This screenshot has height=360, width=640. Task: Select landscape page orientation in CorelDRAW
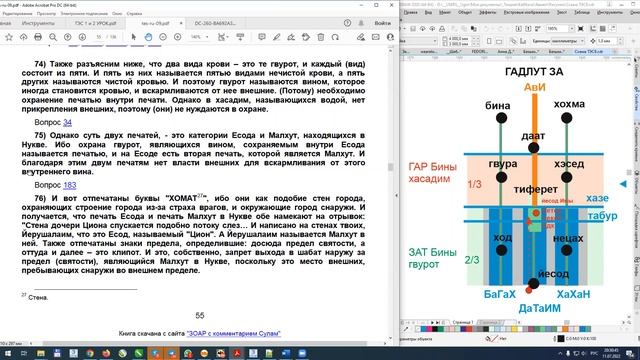[499, 41]
